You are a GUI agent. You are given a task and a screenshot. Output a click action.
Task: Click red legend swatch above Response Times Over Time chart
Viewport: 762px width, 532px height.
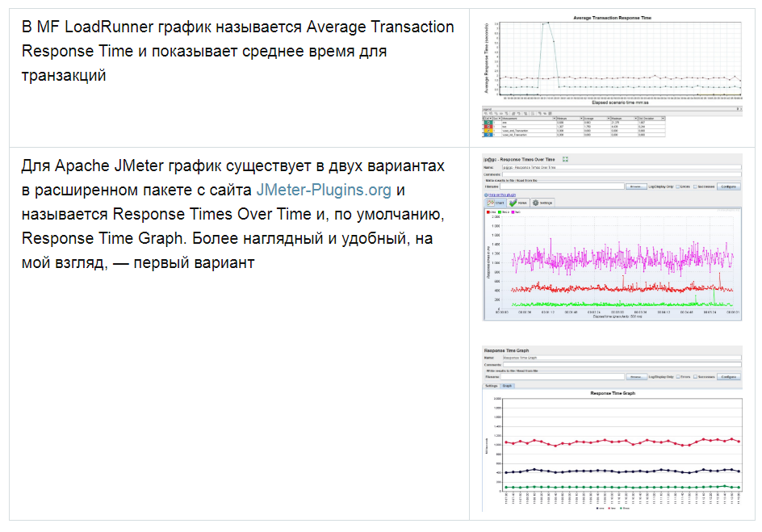tap(488, 212)
